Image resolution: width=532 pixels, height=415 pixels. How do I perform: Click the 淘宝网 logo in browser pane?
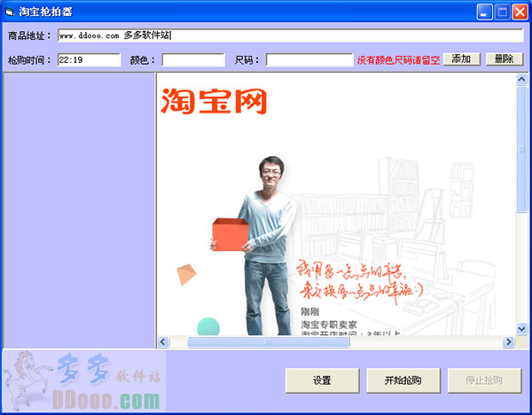pyautogui.click(x=214, y=101)
